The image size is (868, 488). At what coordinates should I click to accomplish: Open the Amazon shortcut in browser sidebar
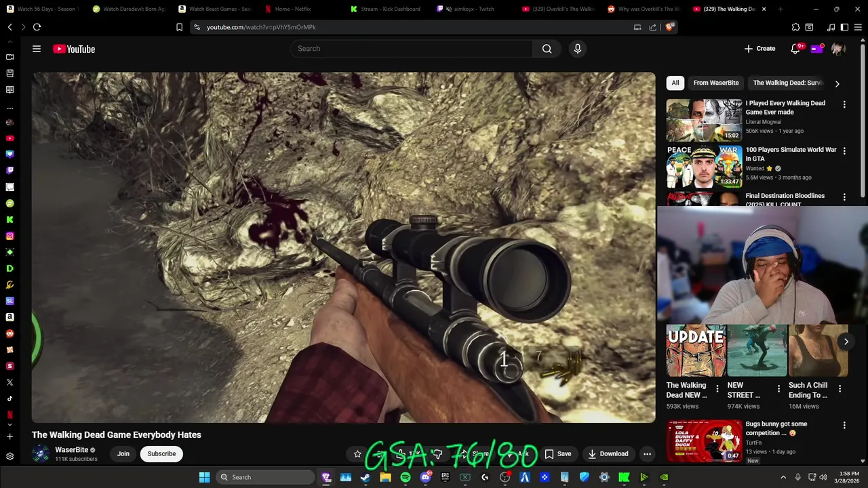[x=9, y=317]
